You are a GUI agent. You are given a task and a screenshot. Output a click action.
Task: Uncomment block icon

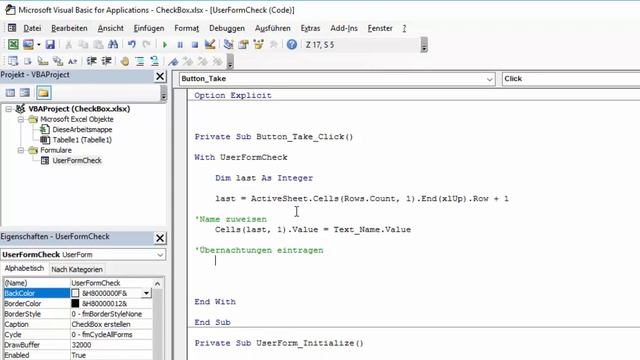(154, 61)
